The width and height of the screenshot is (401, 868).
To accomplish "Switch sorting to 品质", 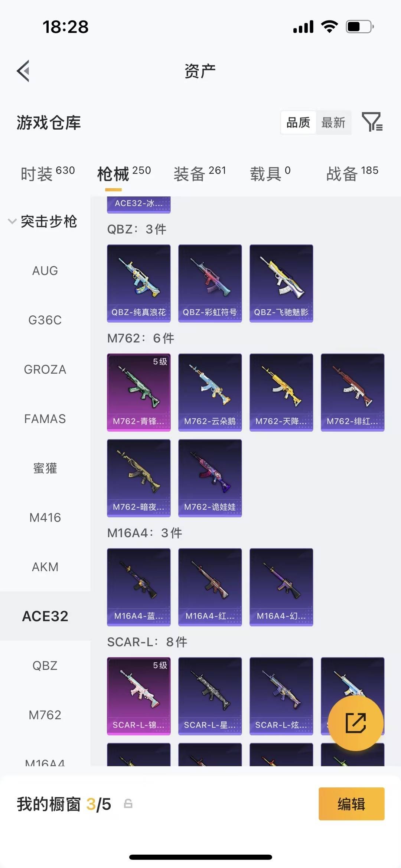I will pos(298,122).
